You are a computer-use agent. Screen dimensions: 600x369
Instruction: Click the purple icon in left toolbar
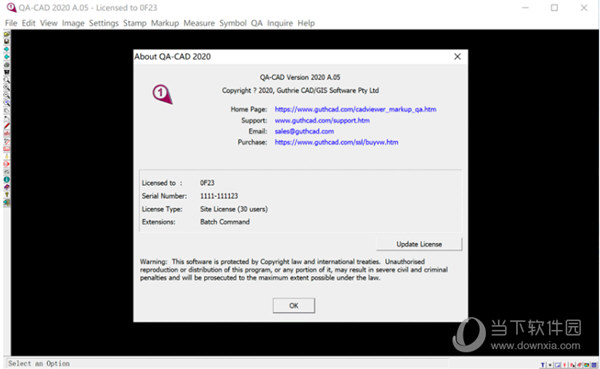(x=7, y=186)
